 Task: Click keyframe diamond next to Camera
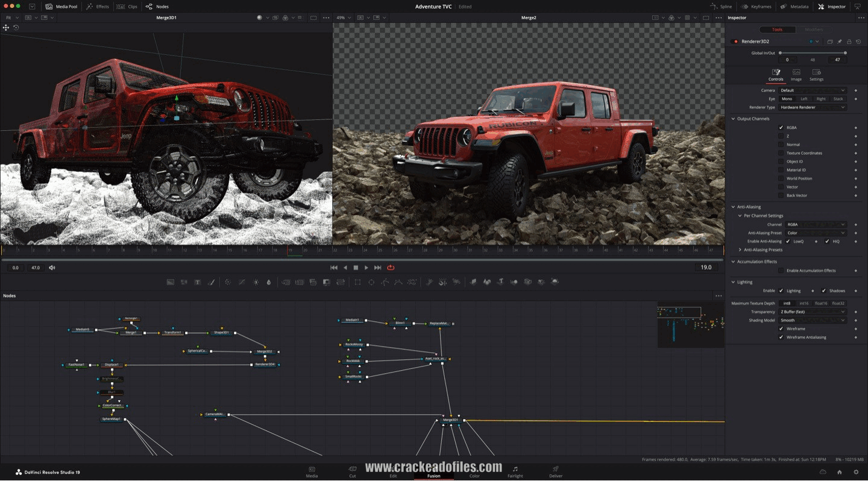pyautogui.click(x=856, y=90)
